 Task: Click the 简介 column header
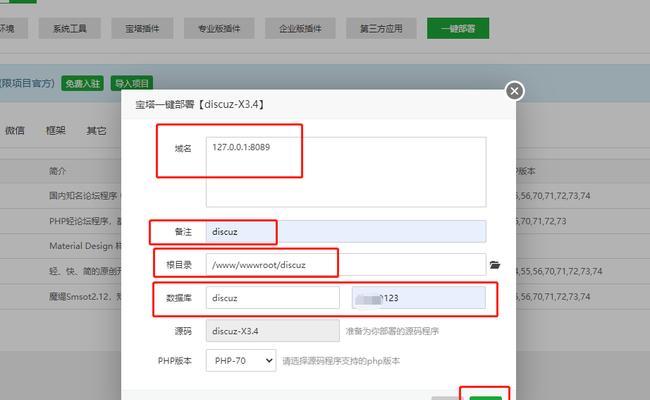click(x=57, y=171)
